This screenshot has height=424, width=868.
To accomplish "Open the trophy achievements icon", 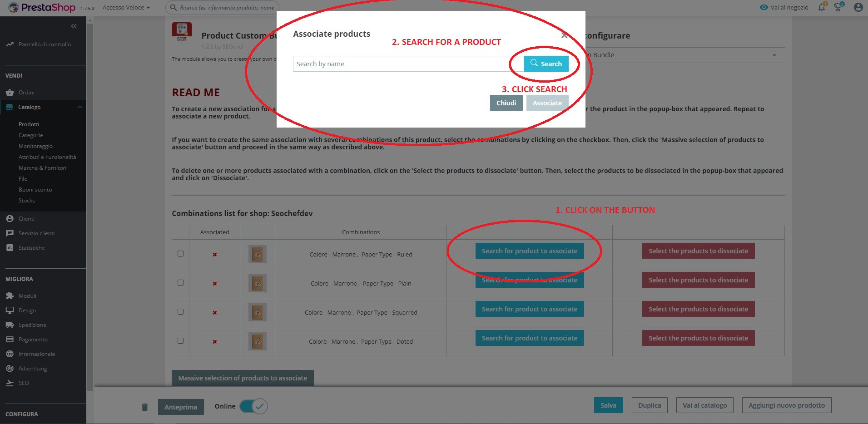I will [x=838, y=7].
